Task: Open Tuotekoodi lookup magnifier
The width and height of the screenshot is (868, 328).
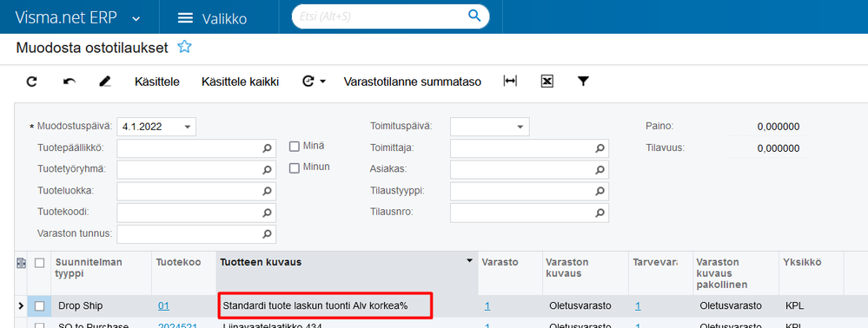Action: click(x=267, y=213)
